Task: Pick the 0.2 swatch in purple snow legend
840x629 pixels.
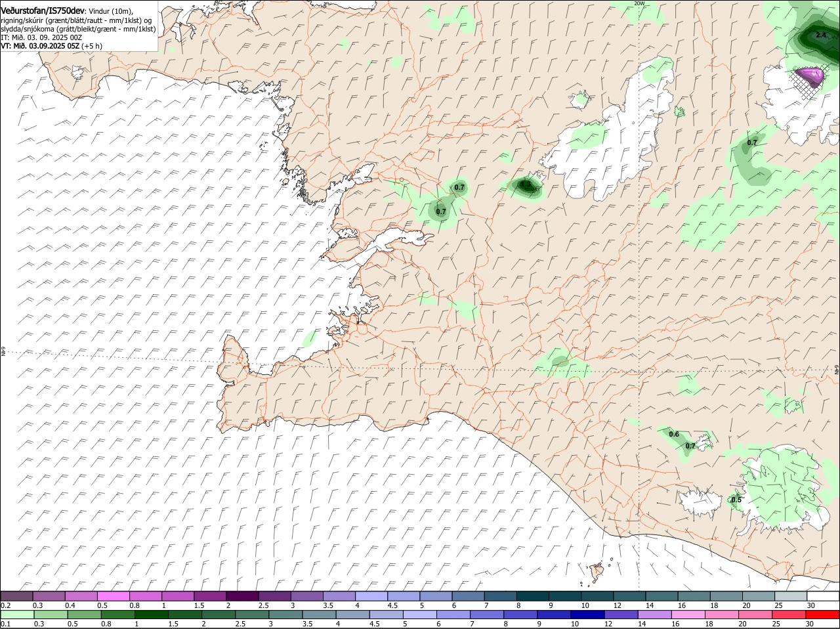Action: coord(16,596)
